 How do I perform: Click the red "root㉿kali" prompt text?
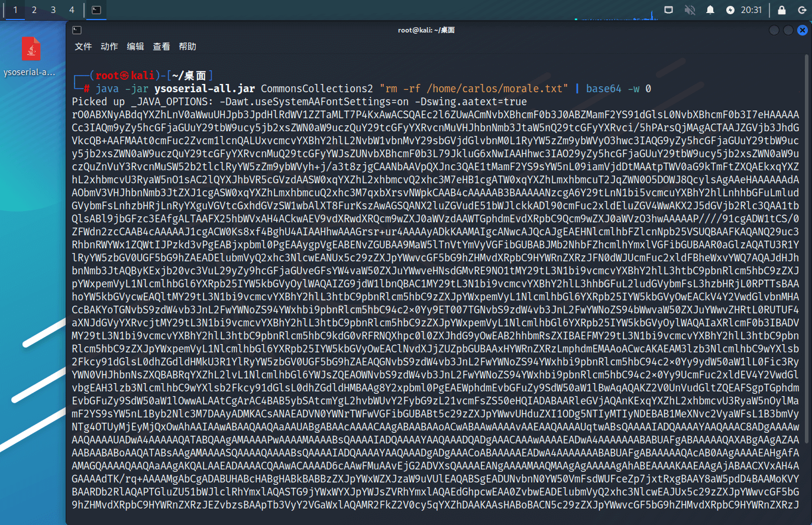125,75
